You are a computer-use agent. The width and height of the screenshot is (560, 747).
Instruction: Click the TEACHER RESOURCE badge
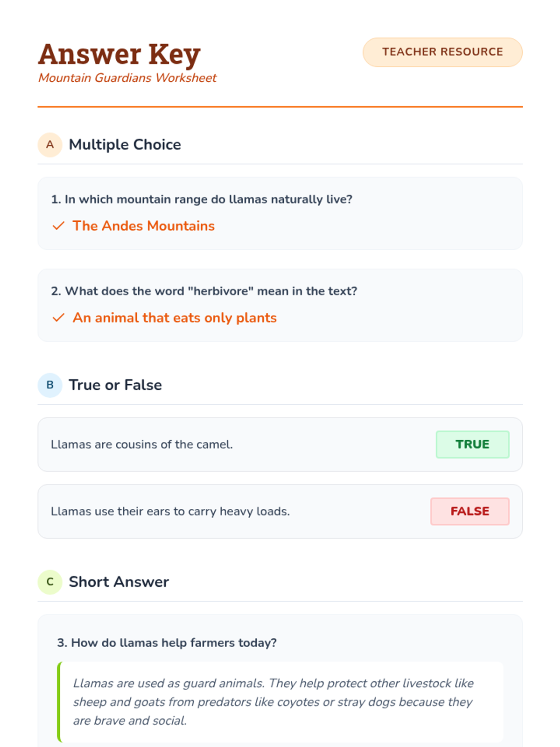click(x=442, y=52)
